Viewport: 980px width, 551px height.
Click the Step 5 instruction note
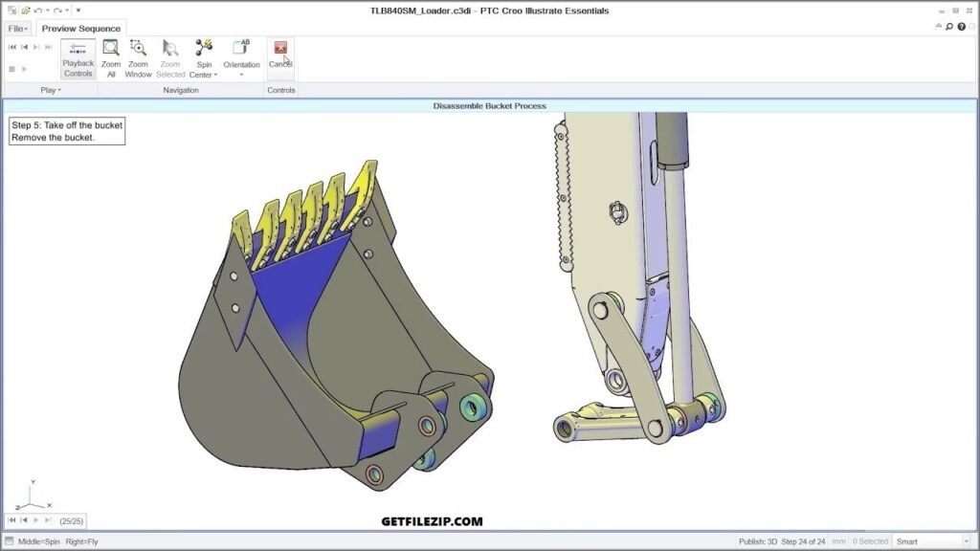coord(65,130)
